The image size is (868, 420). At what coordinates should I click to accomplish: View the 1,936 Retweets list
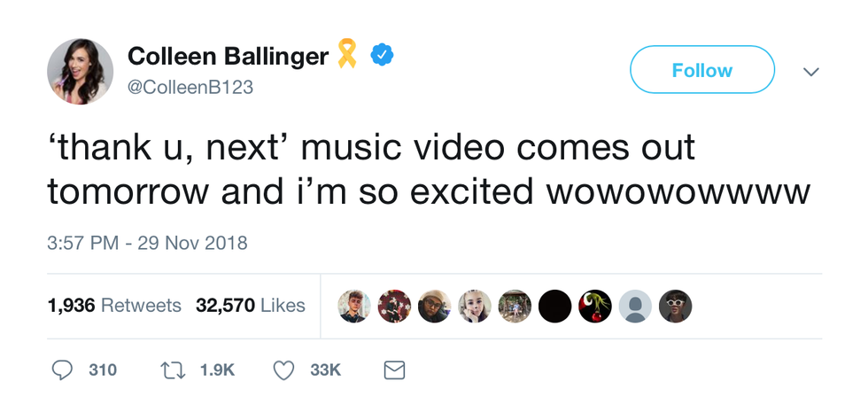[x=114, y=306]
